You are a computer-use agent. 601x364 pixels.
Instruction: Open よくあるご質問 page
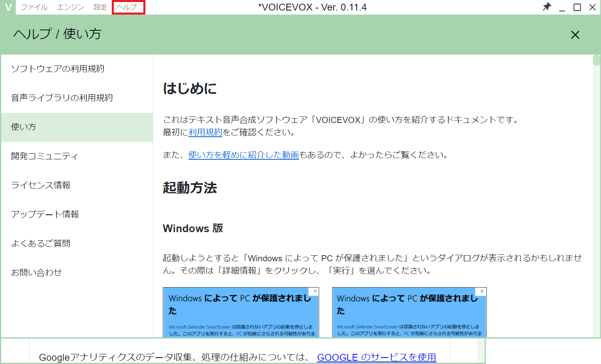(x=77, y=243)
